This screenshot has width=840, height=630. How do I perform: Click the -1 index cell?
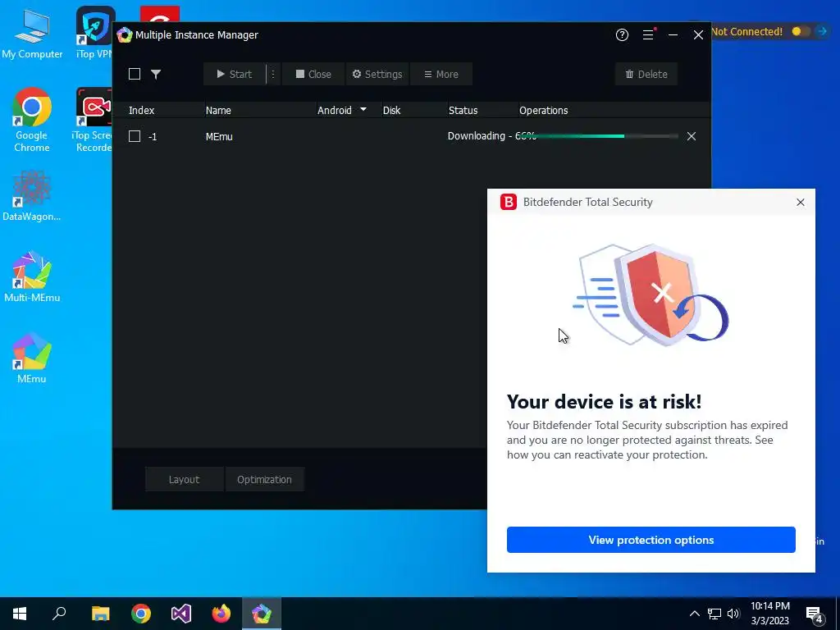click(153, 137)
